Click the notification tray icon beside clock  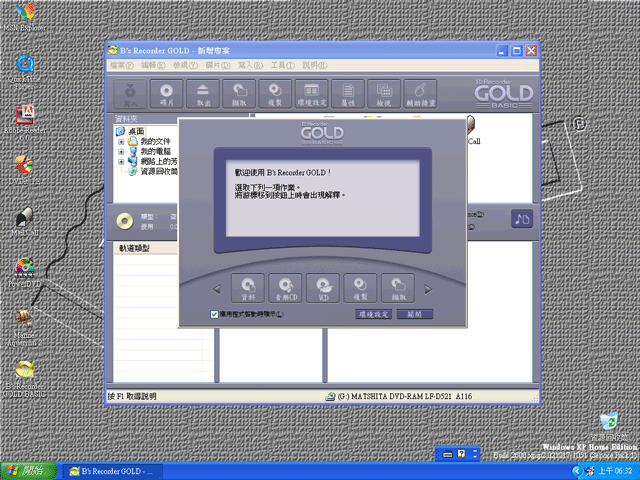point(589,471)
